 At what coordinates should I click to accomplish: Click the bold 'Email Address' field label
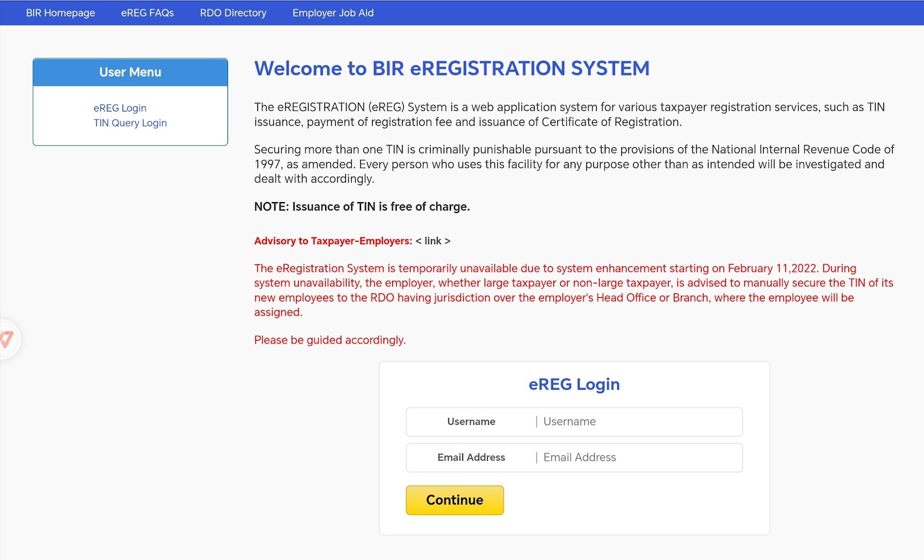coord(471,458)
